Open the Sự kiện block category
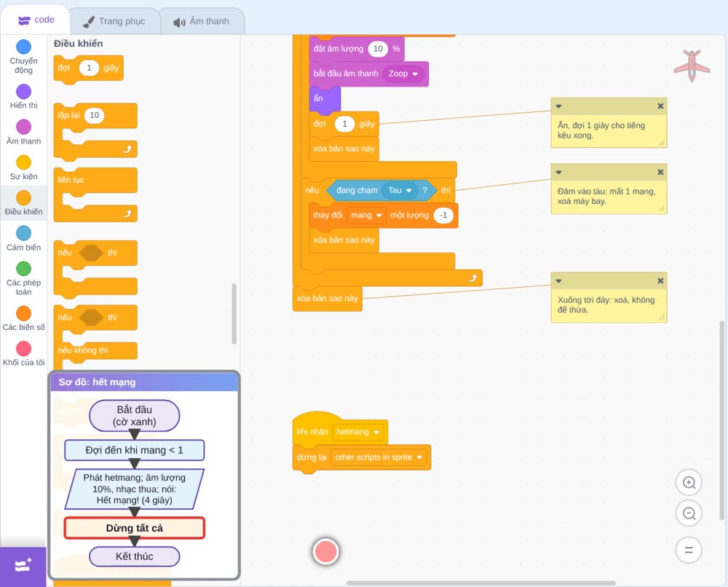 (24, 168)
